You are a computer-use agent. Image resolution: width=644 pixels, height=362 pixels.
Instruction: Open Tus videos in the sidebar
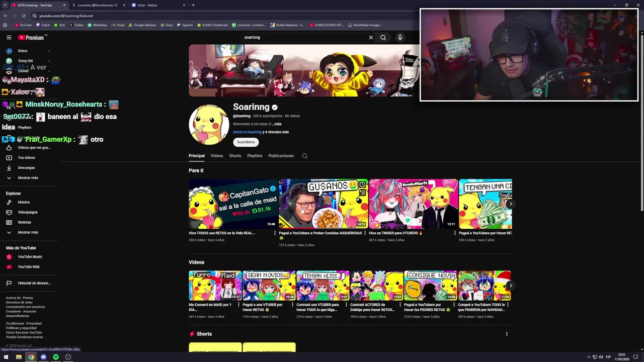(26, 157)
